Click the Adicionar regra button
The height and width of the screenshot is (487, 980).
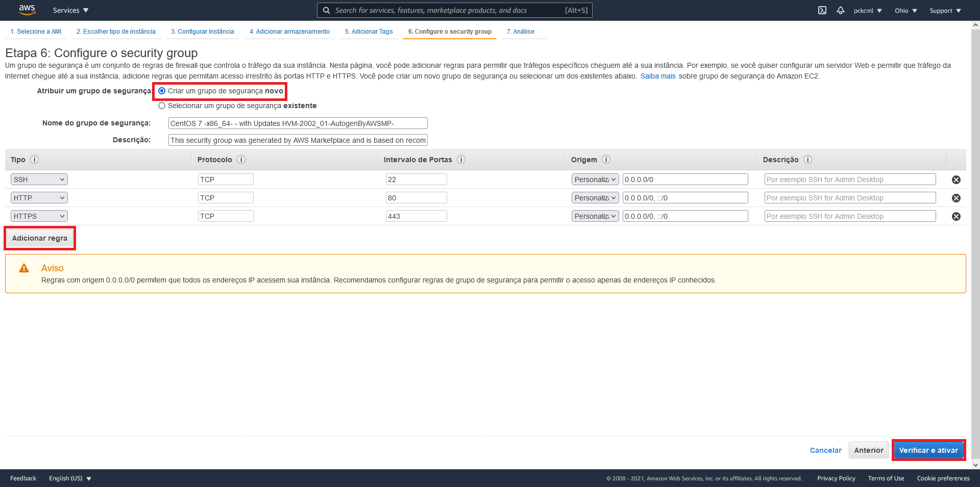[40, 238]
